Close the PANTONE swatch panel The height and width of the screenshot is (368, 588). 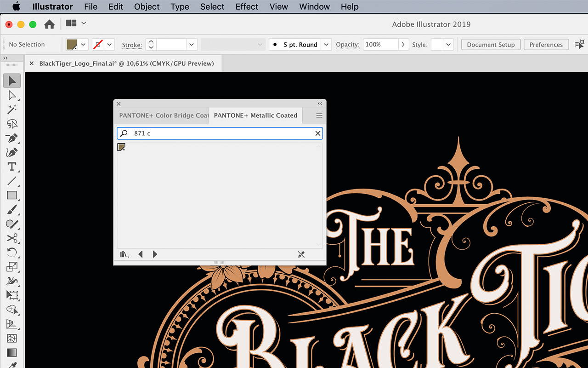point(119,104)
